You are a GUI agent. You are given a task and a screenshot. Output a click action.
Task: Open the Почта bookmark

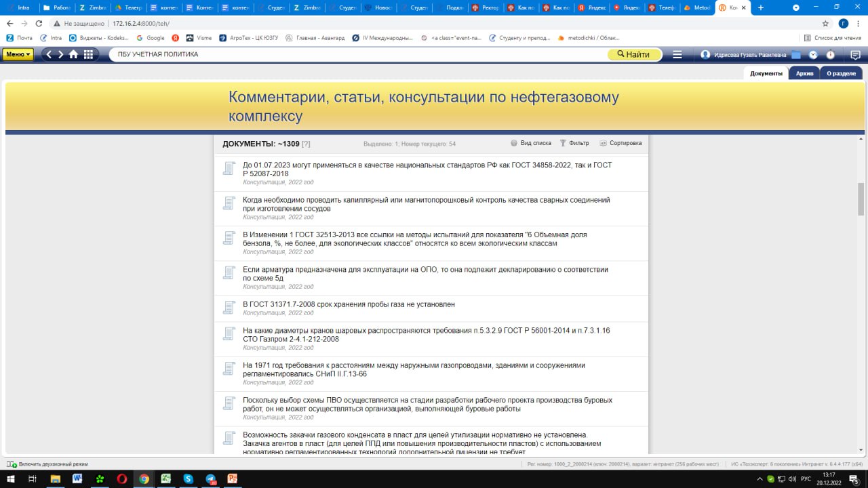19,38
